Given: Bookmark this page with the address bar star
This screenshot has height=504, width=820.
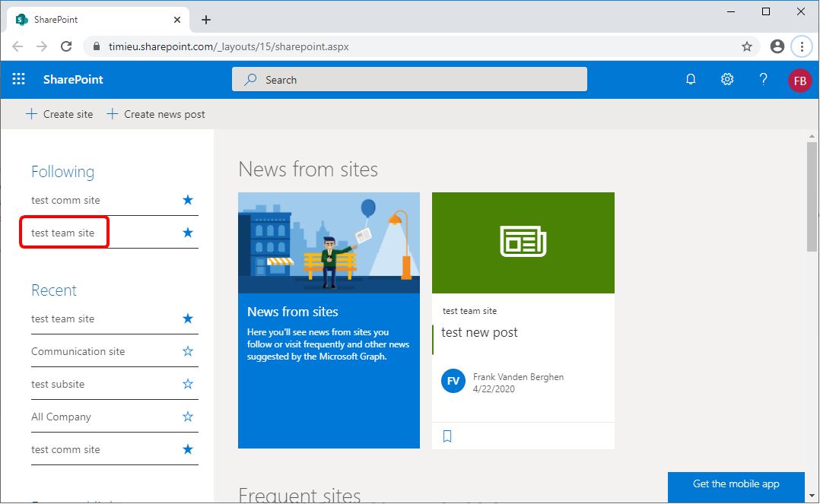Looking at the screenshot, I should (x=747, y=46).
